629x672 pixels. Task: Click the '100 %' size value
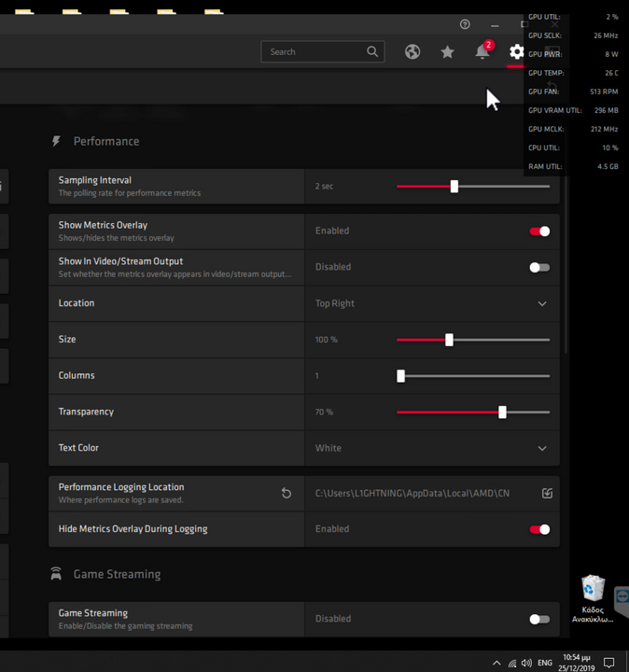[327, 340]
